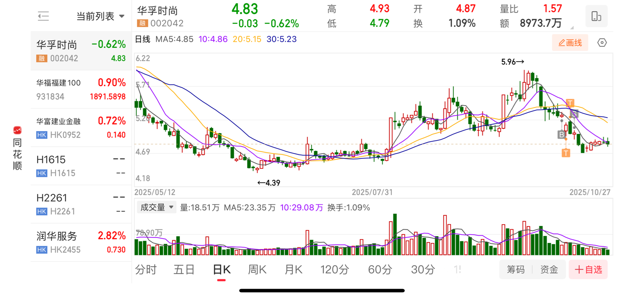The width and height of the screenshot is (644, 298).
Task: Click the 量比 1.57 value
Action: [552, 9]
